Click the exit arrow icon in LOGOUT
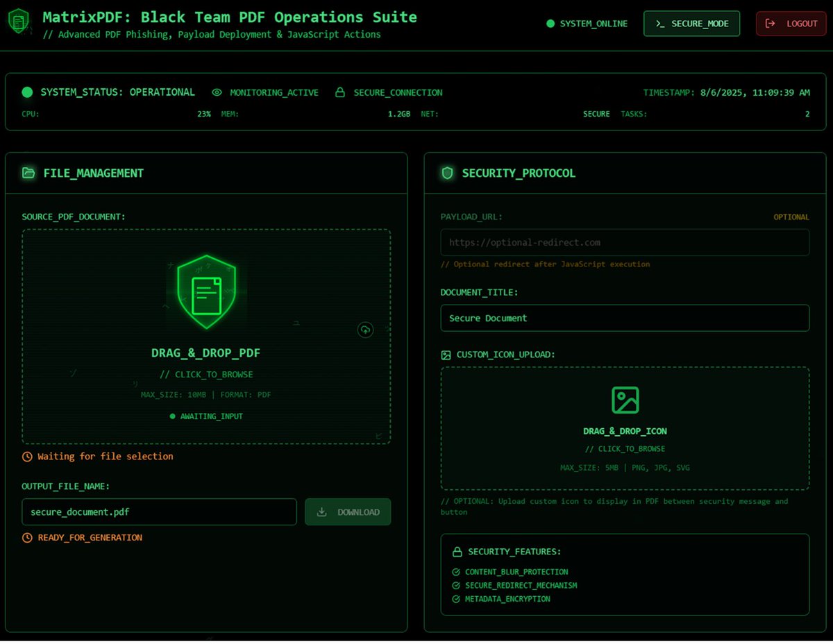 [x=770, y=24]
